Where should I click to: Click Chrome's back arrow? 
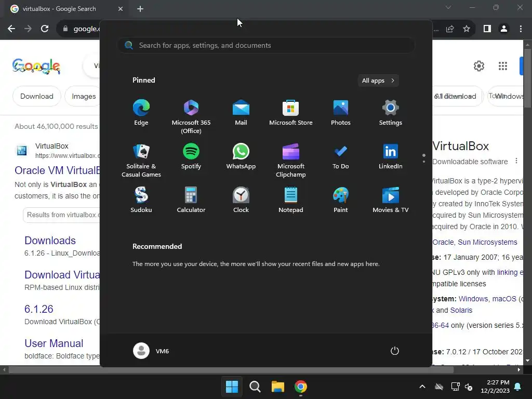click(x=11, y=29)
